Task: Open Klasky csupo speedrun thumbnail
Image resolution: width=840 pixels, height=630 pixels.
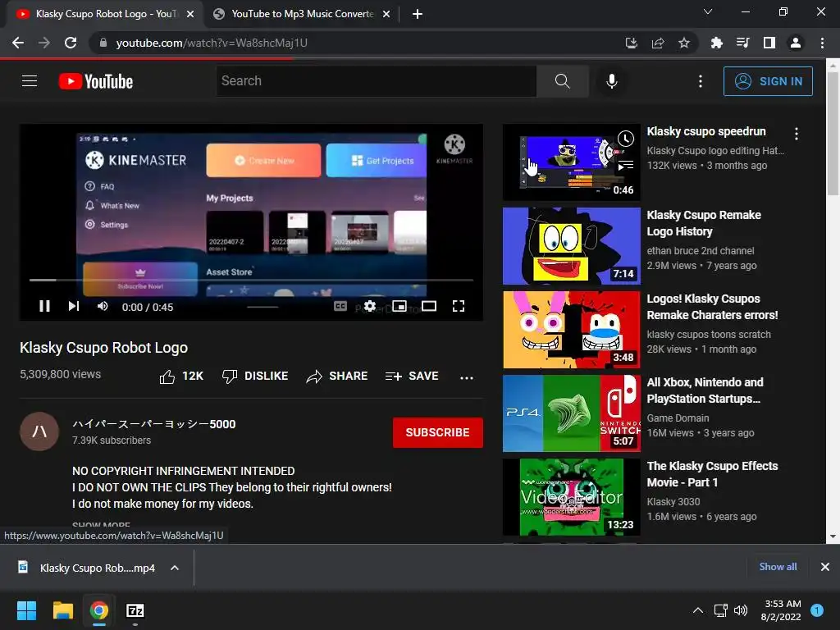Action: pyautogui.click(x=571, y=162)
